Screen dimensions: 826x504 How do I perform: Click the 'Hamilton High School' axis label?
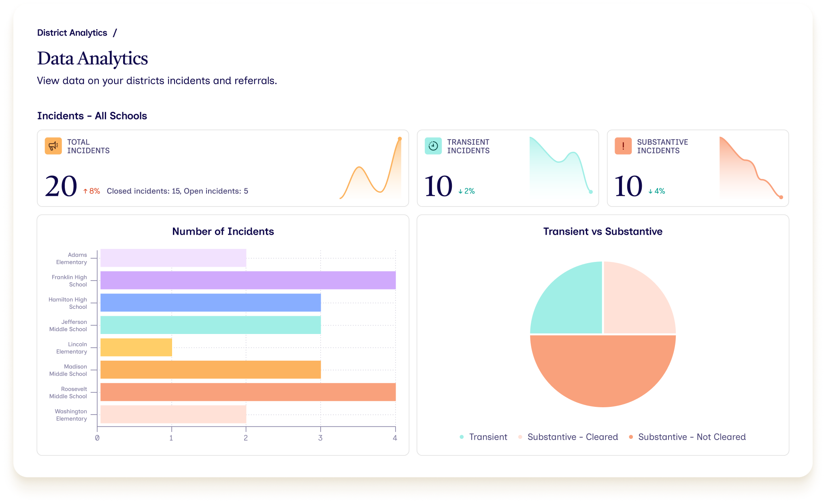coord(68,303)
